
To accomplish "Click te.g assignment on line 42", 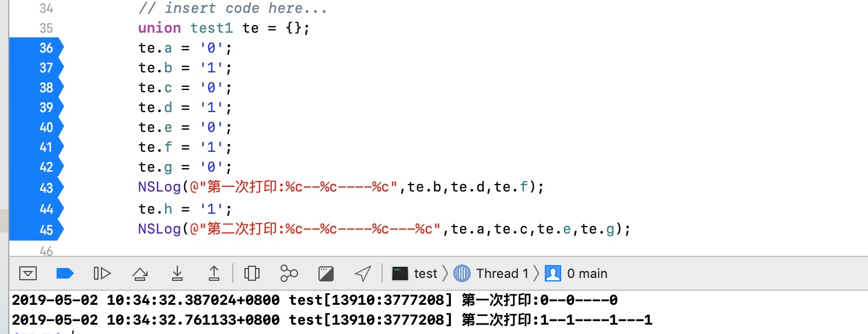I will [185, 167].
